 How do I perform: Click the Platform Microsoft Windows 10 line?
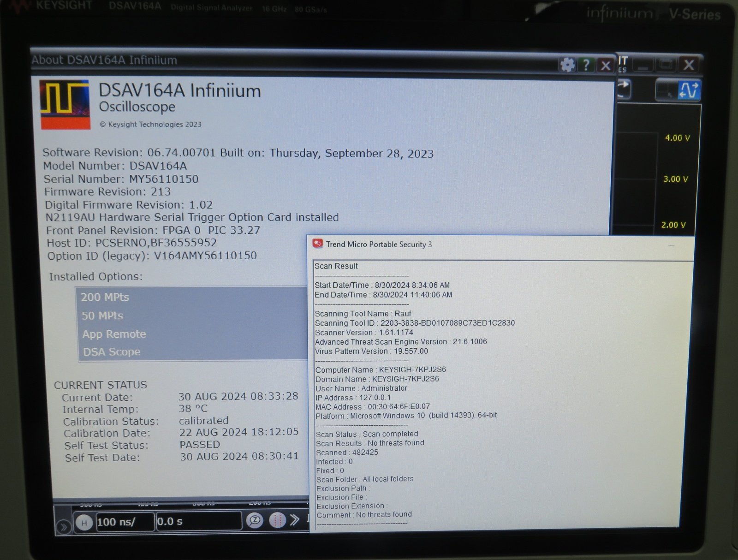click(406, 416)
